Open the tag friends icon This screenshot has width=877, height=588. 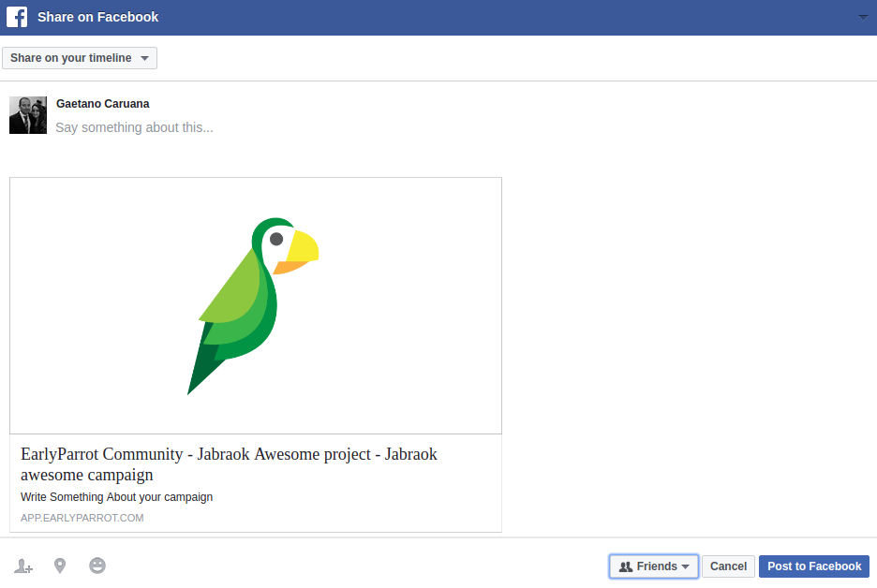22,566
